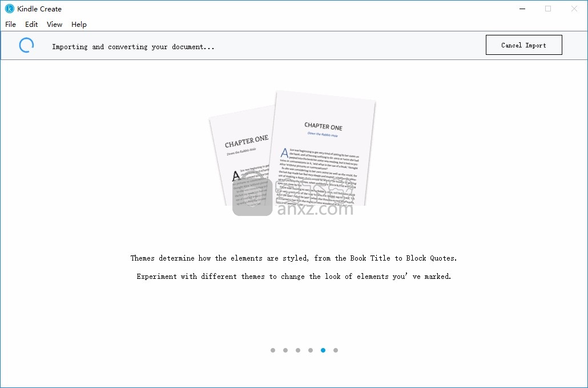This screenshot has height=388, width=588.
Task: Click the loading spinner icon
Action: coord(27,45)
